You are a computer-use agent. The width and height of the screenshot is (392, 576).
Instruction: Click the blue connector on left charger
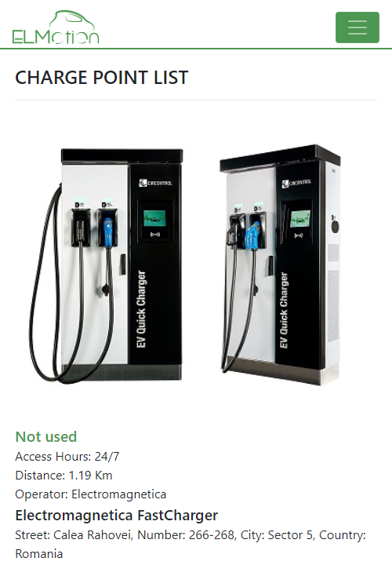108,231
